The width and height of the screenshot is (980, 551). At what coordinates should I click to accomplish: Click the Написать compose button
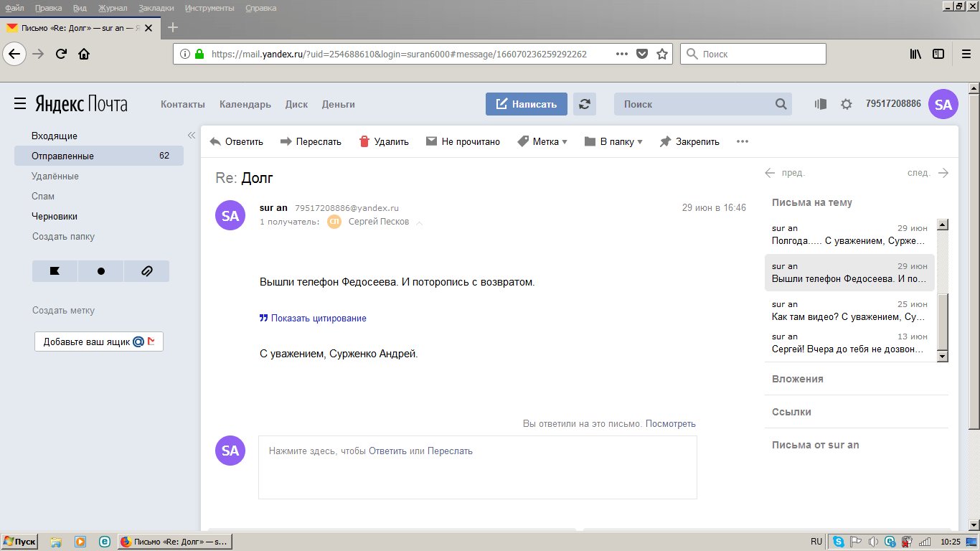[x=526, y=104]
